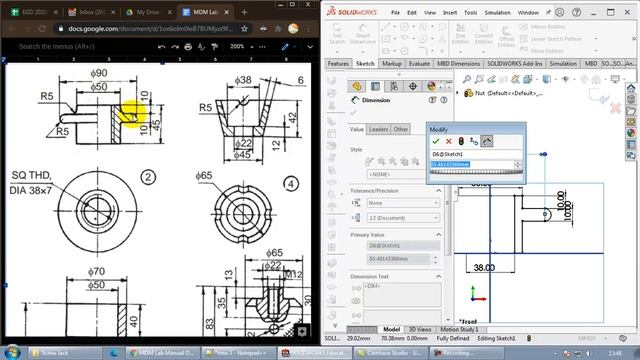The width and height of the screenshot is (640, 360).
Task: Open Hide/Show Items icon in heads-up toolbar
Action: 565,79
